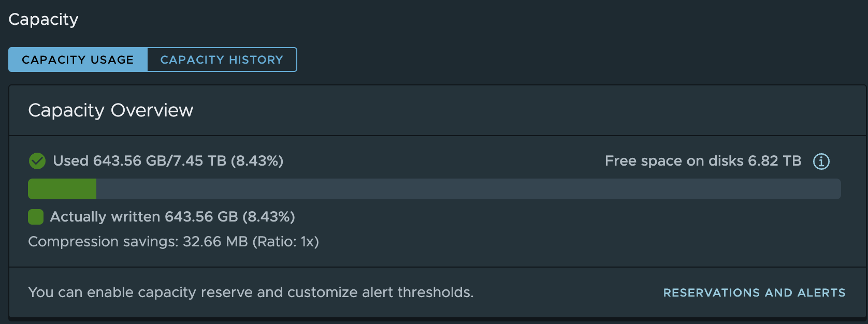This screenshot has width=868, height=324.
Task: Click the green health checkmark icon
Action: (37, 161)
